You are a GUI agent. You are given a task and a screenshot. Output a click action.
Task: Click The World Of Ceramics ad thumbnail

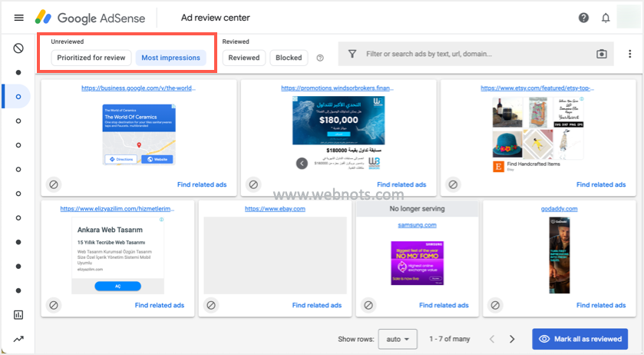(x=139, y=134)
